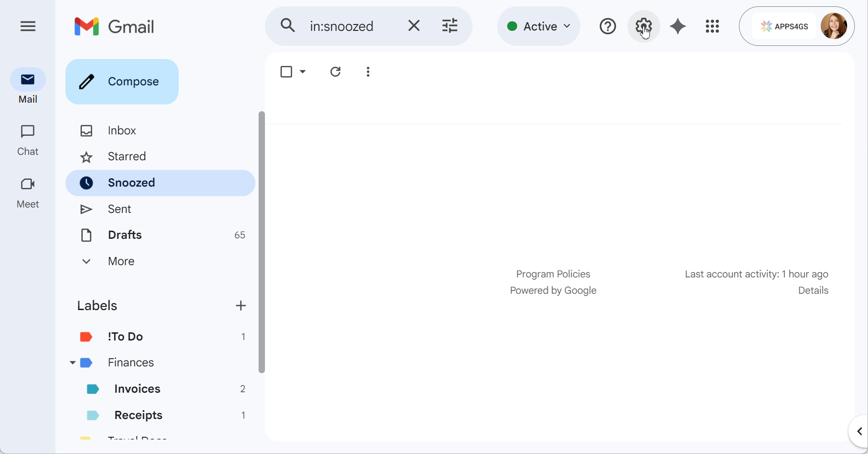Click the Compose button

click(x=122, y=81)
